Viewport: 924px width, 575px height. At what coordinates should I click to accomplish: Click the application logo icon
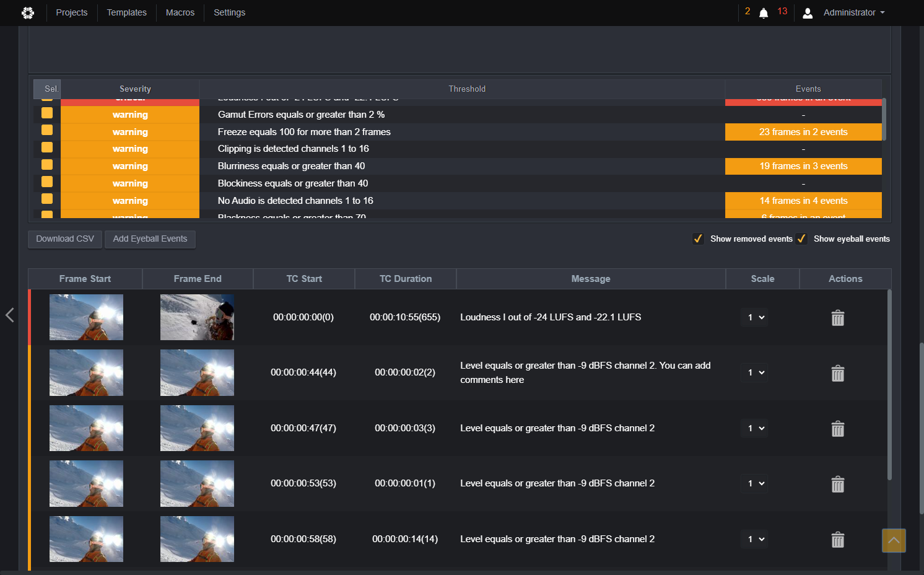pos(28,12)
